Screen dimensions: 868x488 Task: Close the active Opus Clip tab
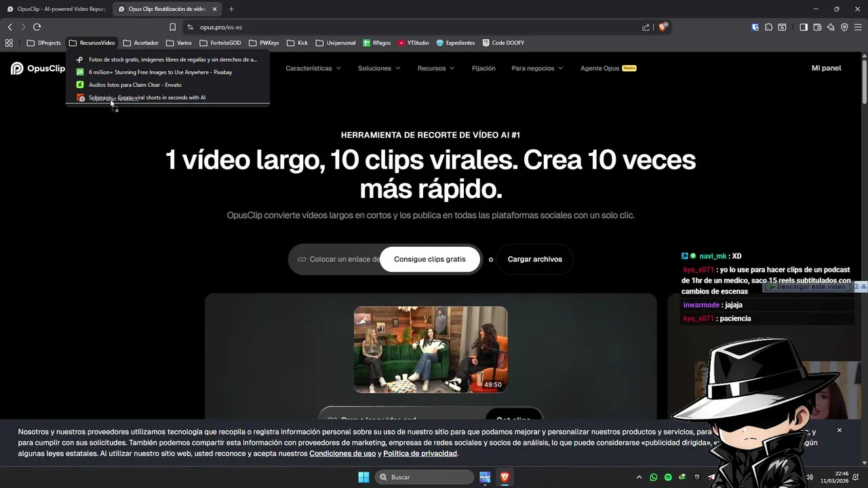coord(215,9)
